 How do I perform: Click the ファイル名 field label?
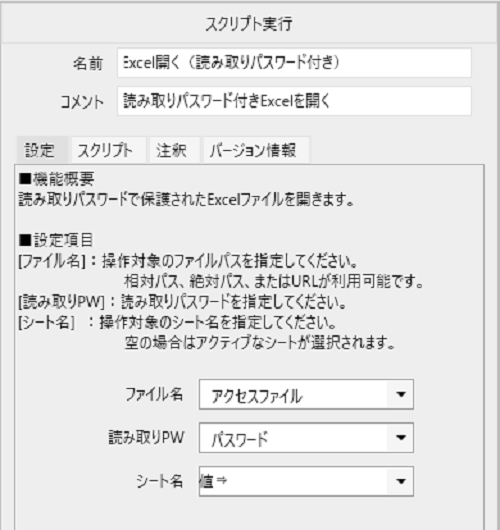click(154, 394)
